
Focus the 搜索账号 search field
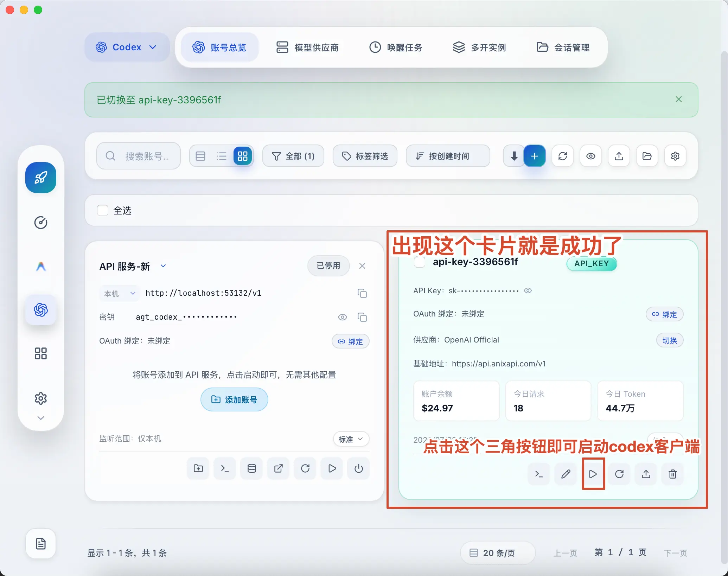pos(139,156)
